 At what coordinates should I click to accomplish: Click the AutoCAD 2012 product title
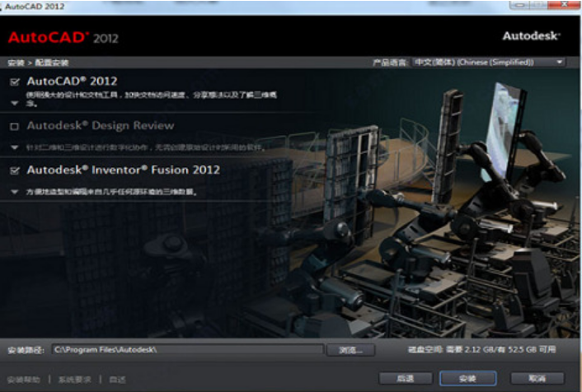click(x=72, y=82)
